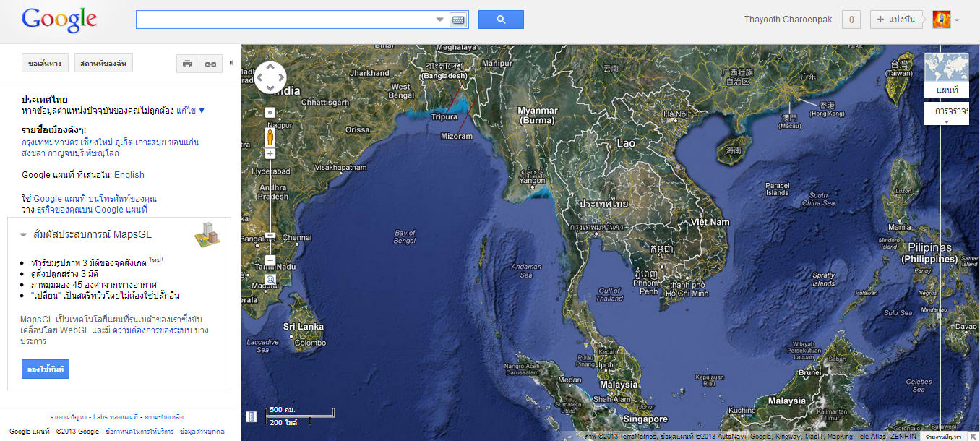Click the ขอเส้นทาง directions button
Viewport: 980px width, 441px height.
[45, 64]
